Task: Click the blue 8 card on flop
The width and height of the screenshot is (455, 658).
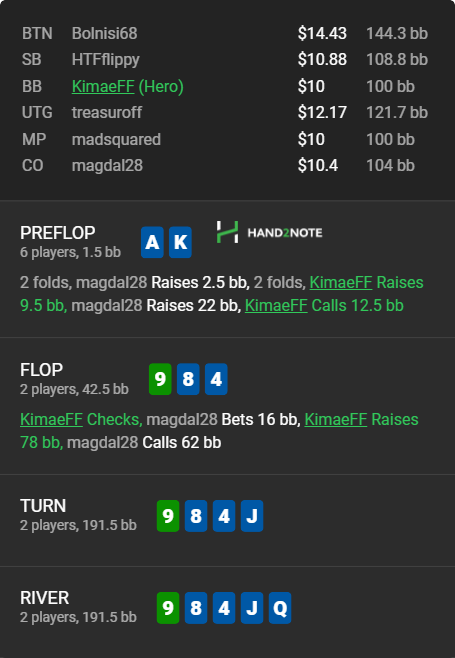Action: click(188, 379)
